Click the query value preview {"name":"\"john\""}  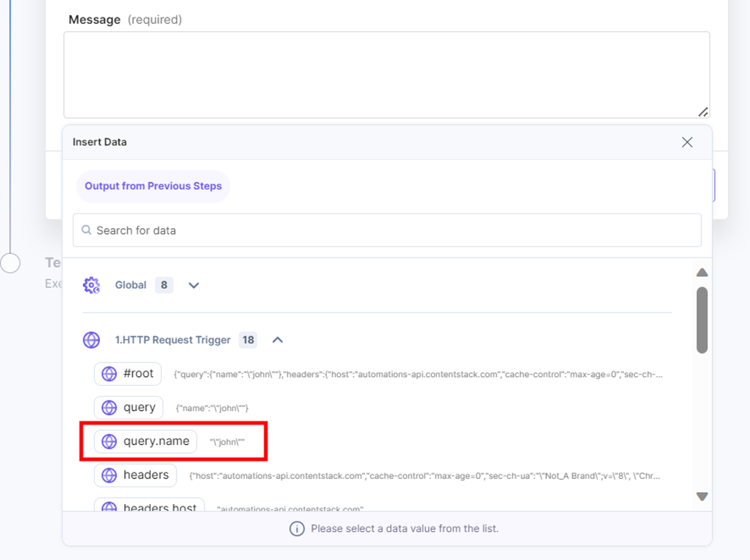click(212, 408)
